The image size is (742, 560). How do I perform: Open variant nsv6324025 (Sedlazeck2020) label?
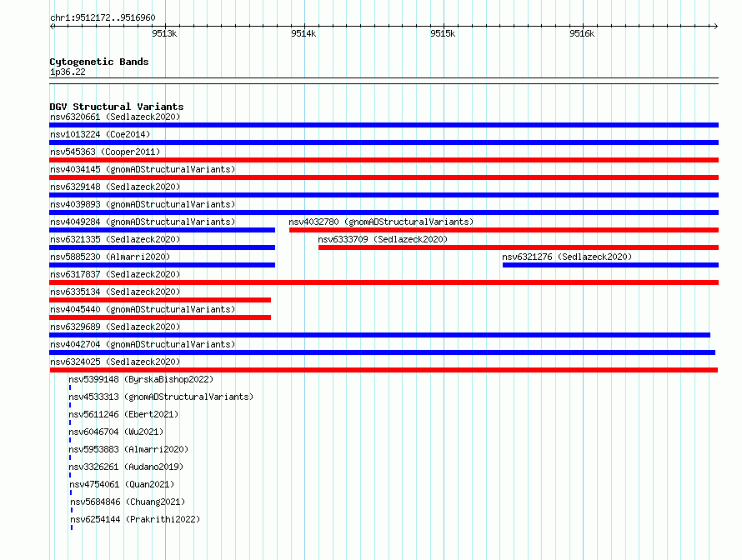pyautogui.click(x=115, y=362)
